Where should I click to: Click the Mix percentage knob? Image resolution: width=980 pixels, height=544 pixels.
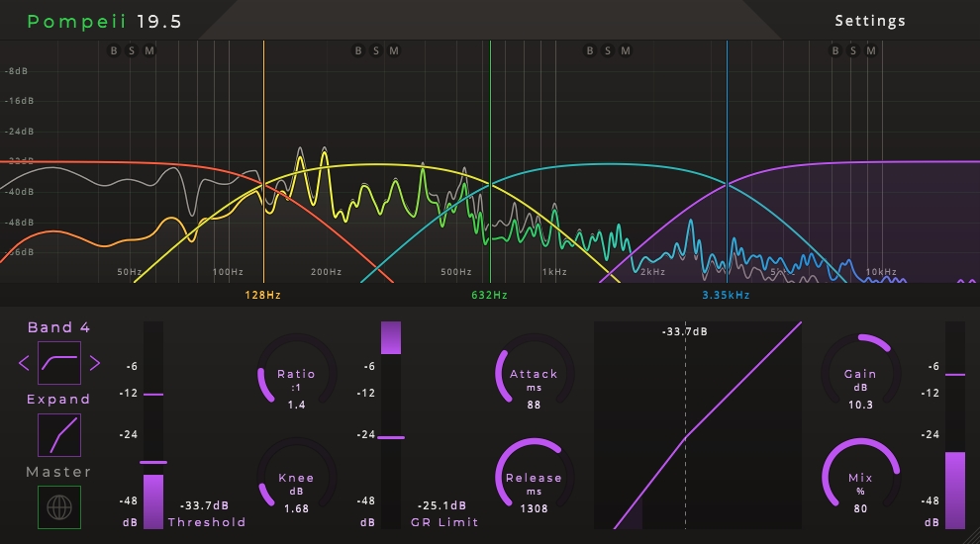[x=860, y=477]
